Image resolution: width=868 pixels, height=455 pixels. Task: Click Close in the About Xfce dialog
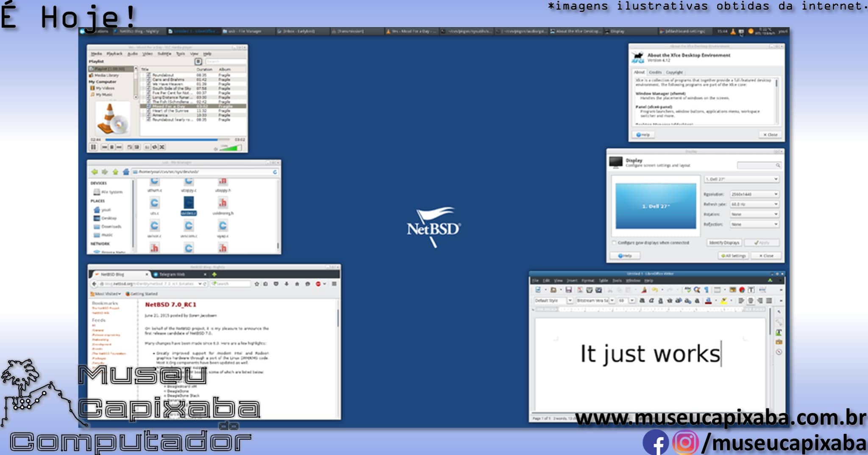tap(770, 135)
